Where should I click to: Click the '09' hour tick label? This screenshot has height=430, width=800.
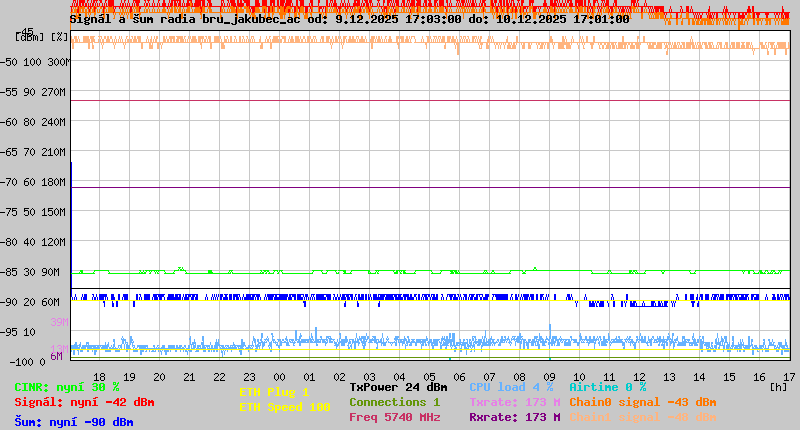549,377
